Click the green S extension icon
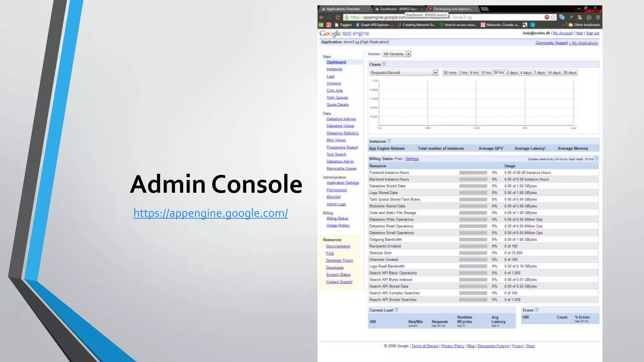644x362 pixels. [x=580, y=17]
